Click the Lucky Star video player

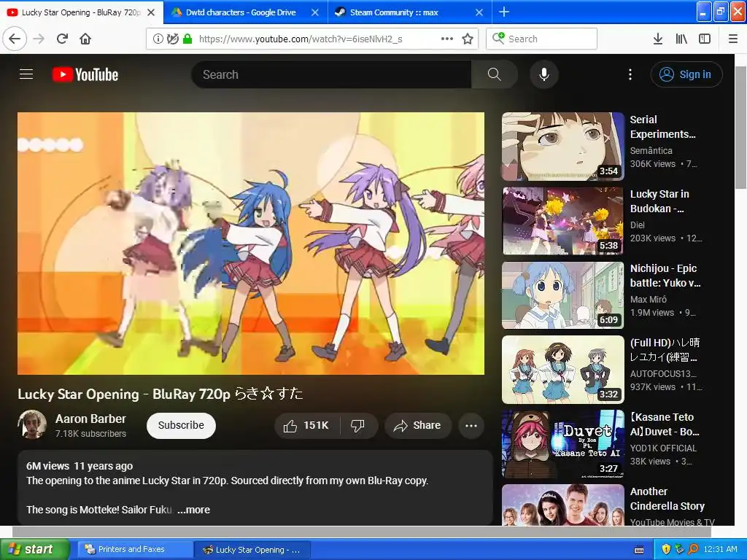tap(251, 244)
